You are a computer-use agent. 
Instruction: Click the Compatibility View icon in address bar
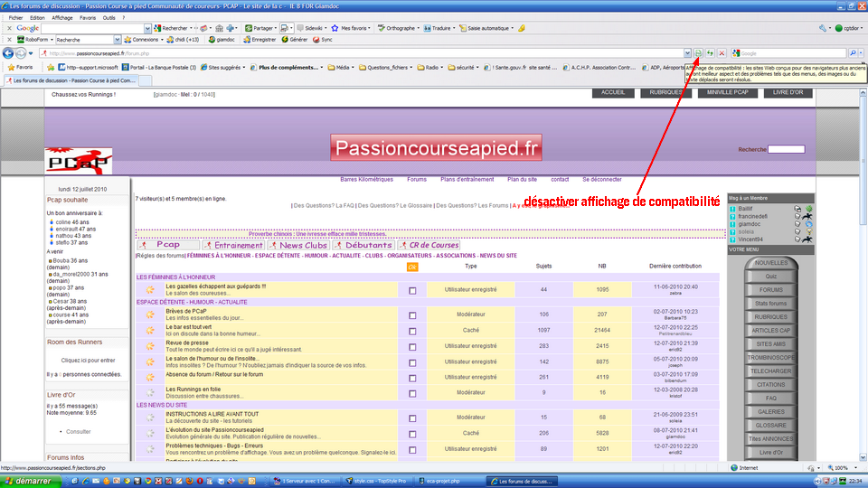click(699, 53)
